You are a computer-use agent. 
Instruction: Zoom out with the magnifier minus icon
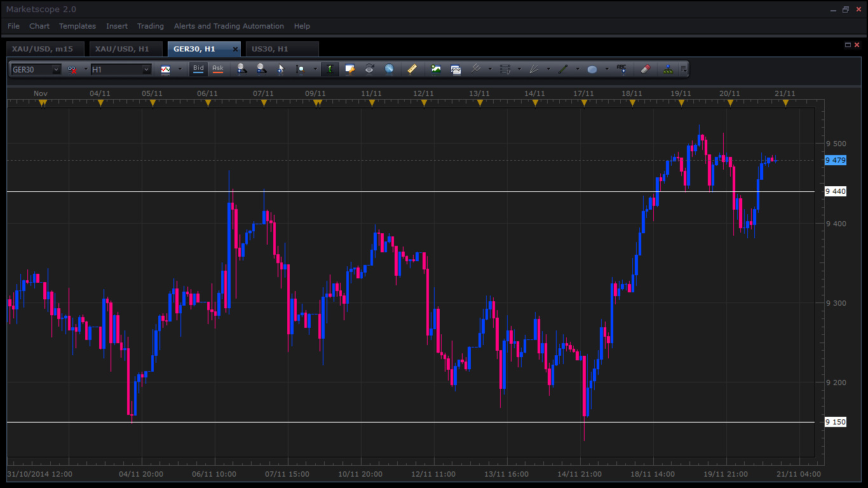261,69
